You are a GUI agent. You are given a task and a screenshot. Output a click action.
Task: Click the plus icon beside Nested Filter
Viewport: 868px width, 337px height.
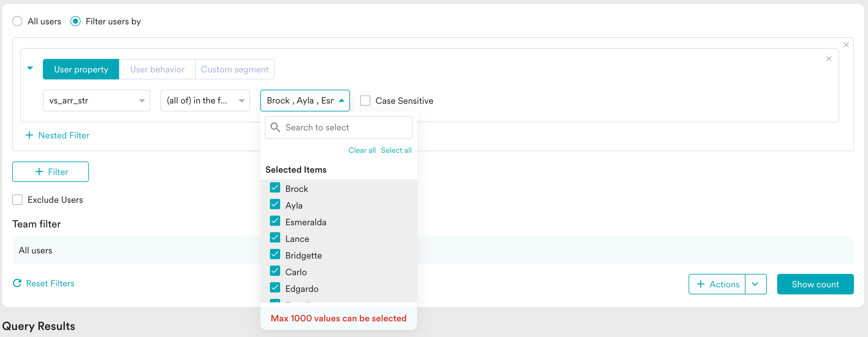point(29,135)
